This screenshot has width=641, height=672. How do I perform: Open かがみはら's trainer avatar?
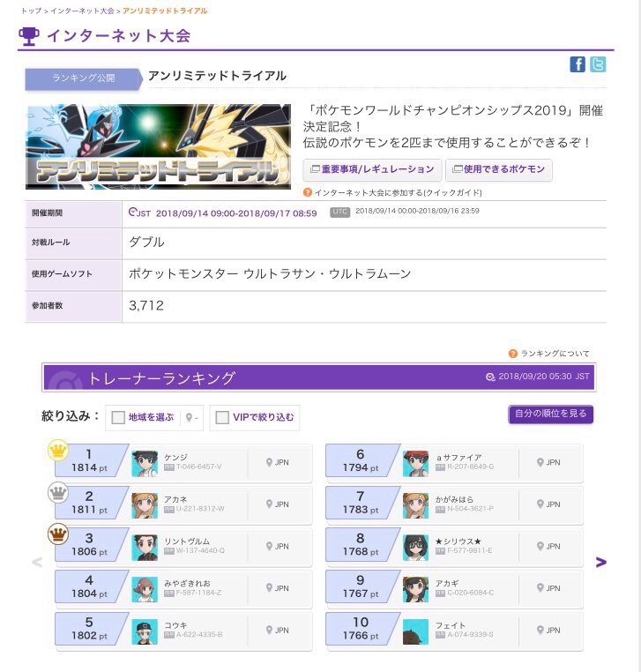(415, 505)
